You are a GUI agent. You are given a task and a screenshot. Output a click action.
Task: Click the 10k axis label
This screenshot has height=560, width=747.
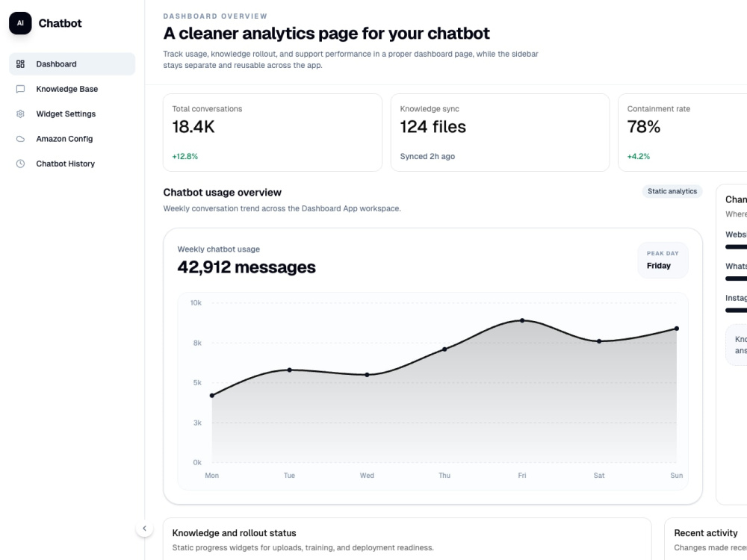pyautogui.click(x=196, y=303)
